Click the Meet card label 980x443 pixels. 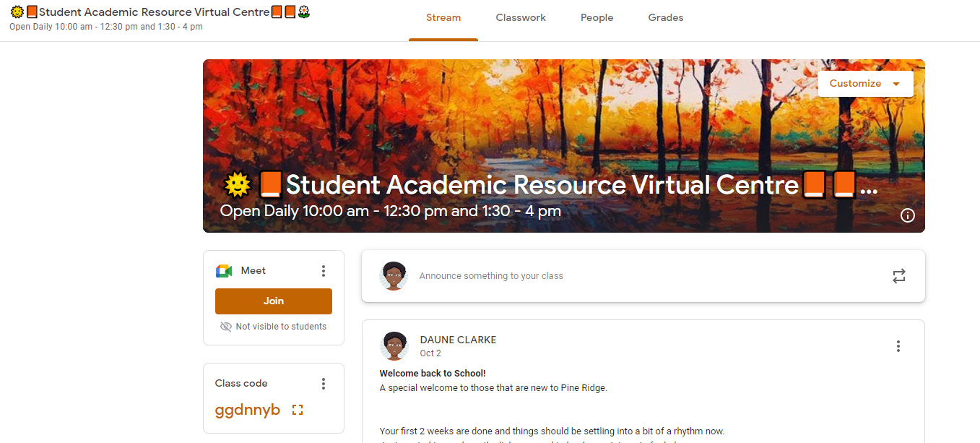pos(253,271)
